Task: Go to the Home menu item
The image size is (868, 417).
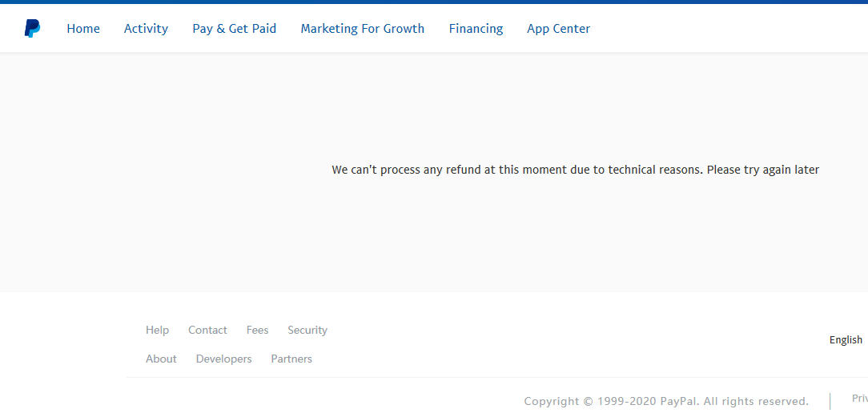Action: coord(83,29)
